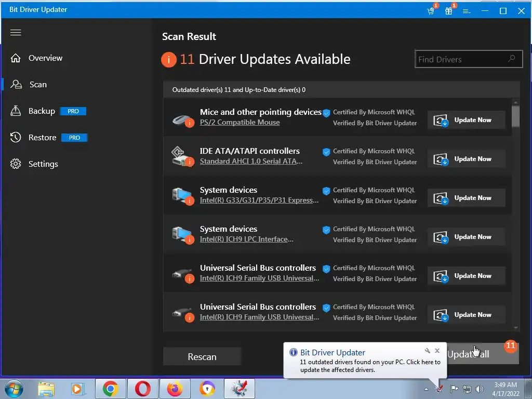Click the Bit Driver Updater tray icon

(439, 389)
